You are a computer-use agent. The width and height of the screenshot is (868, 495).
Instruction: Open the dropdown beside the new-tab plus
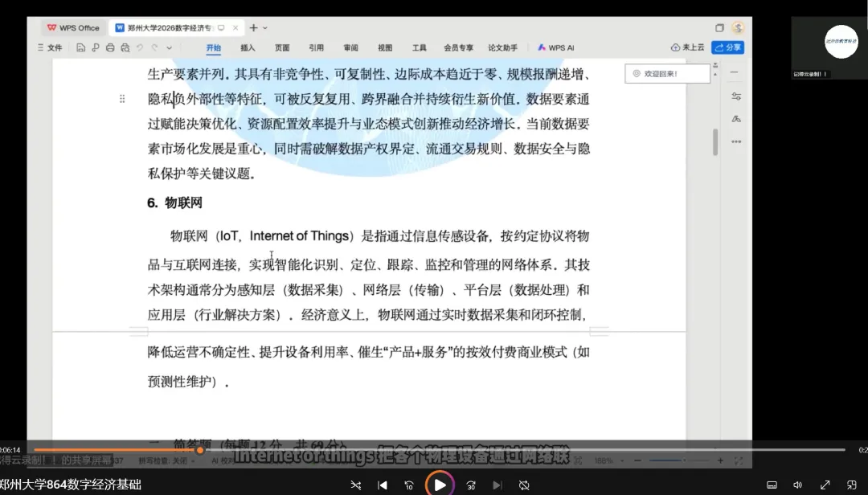pyautogui.click(x=265, y=27)
